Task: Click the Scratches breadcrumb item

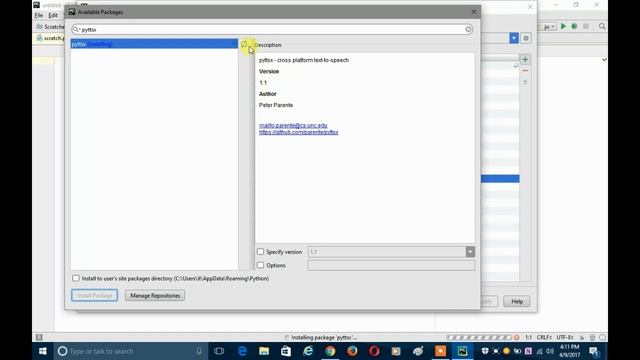Action: (x=50, y=27)
